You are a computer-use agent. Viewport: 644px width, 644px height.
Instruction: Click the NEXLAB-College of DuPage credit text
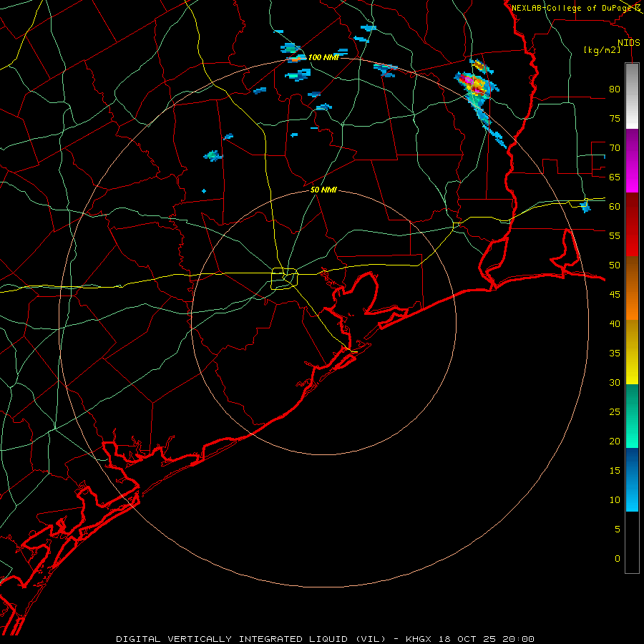pyautogui.click(x=572, y=8)
